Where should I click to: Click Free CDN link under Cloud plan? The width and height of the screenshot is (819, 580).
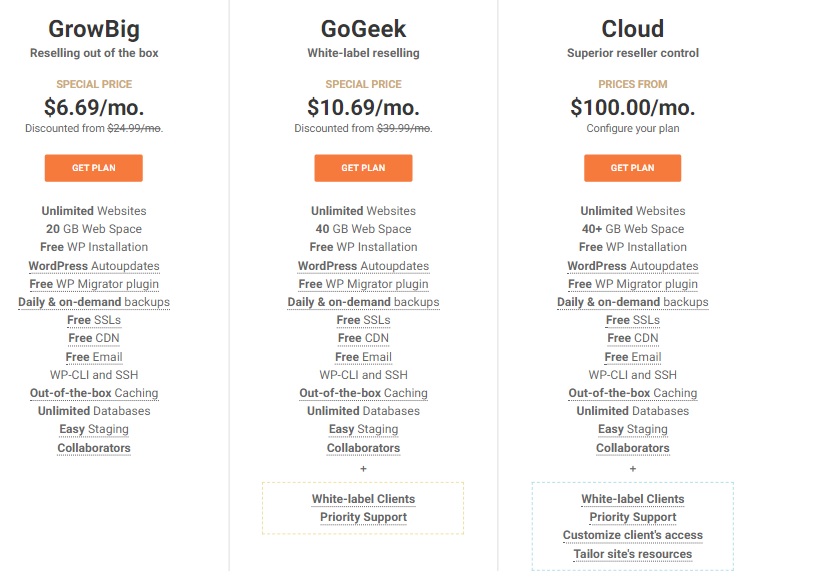point(633,338)
